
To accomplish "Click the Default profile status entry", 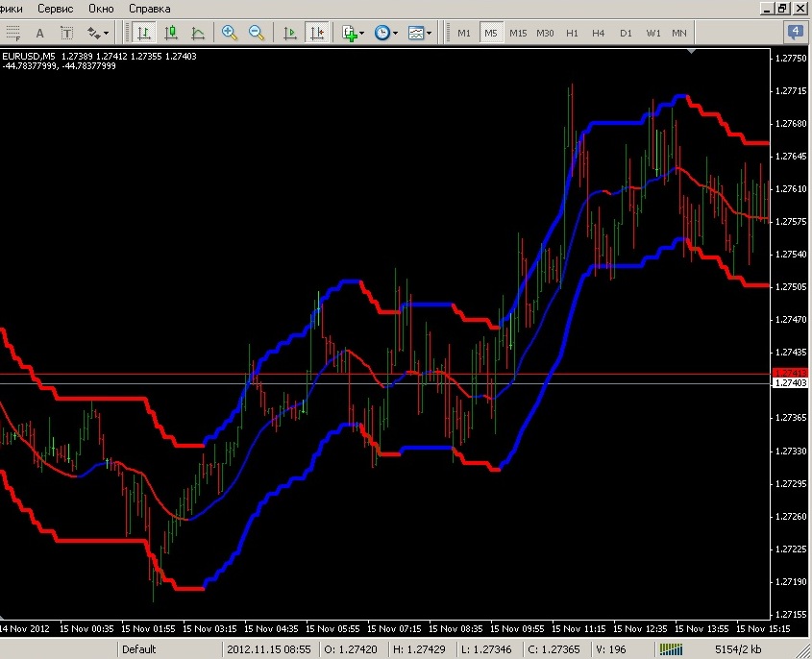I will [x=138, y=649].
